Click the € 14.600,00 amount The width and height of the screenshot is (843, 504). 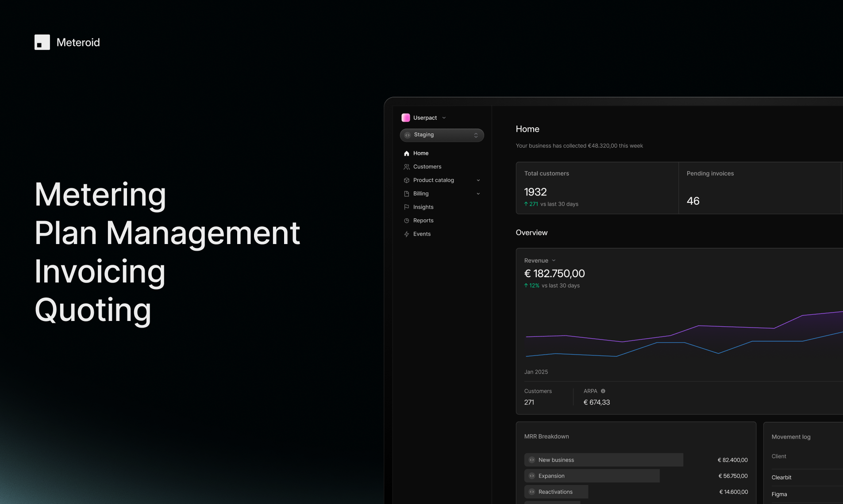tap(734, 492)
